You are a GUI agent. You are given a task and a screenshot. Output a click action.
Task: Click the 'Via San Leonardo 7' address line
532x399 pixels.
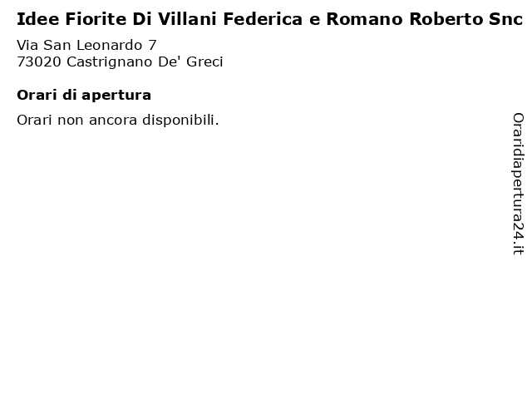pyautogui.click(x=86, y=45)
